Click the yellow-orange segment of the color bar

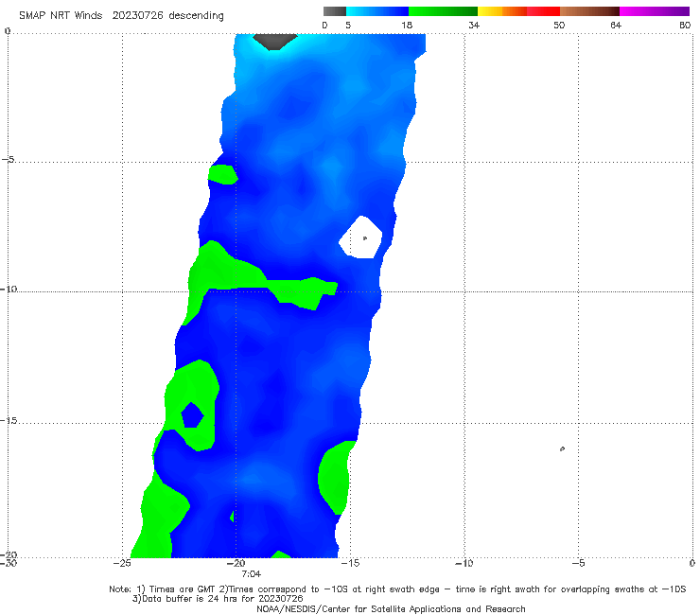point(501,11)
